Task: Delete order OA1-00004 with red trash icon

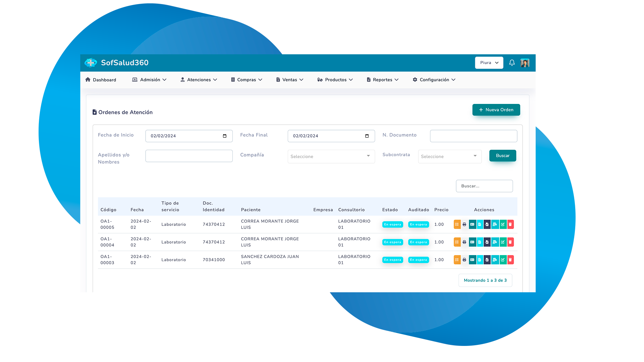Action: coord(511,242)
